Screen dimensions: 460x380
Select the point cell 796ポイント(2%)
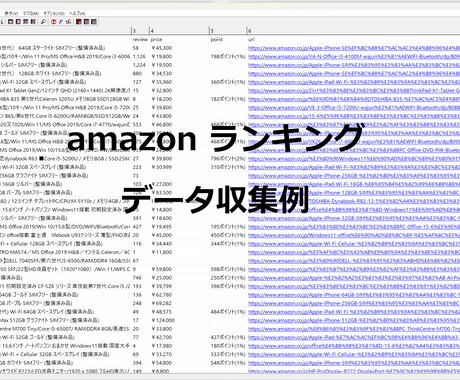point(228,159)
